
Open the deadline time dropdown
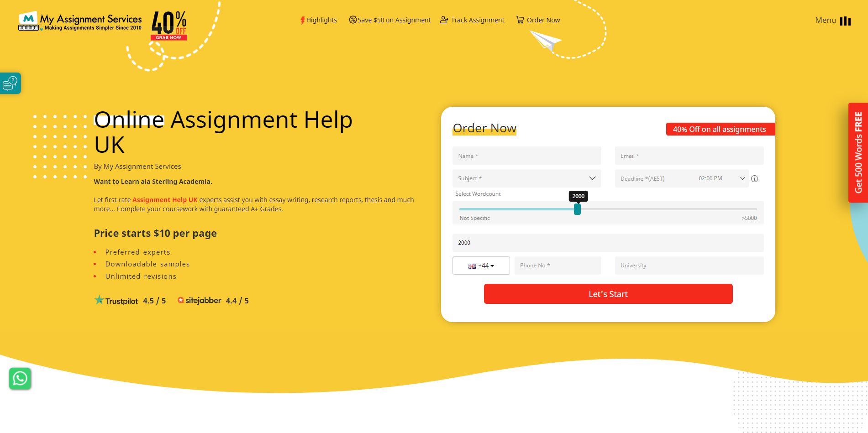(x=721, y=178)
